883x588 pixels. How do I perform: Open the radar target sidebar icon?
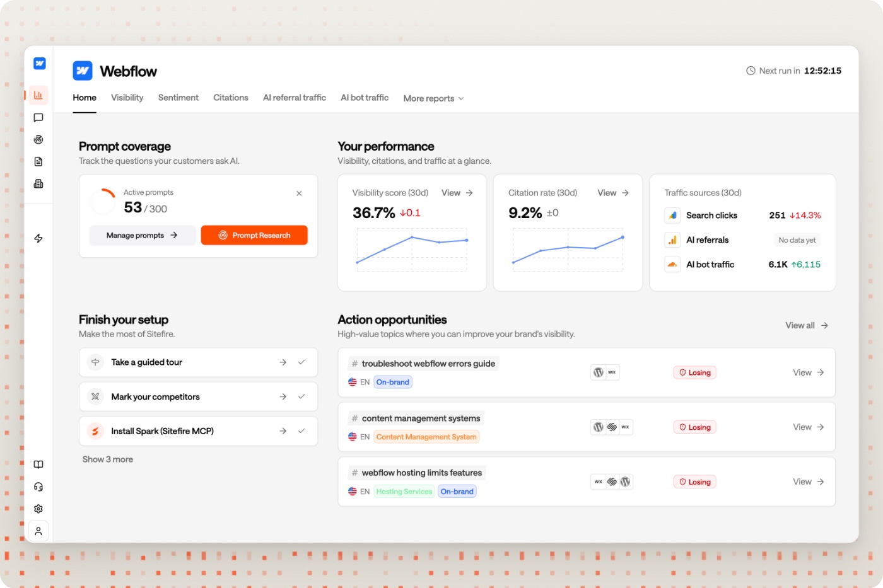pos(38,140)
